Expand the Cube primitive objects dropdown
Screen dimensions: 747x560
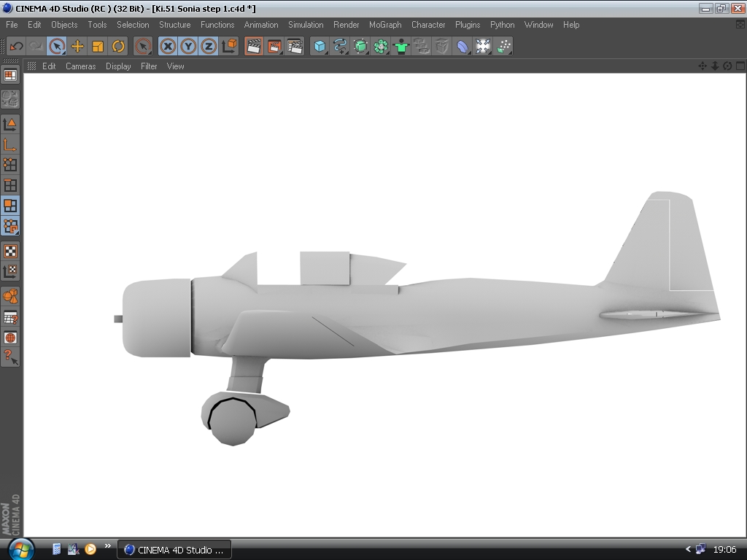tap(320, 47)
